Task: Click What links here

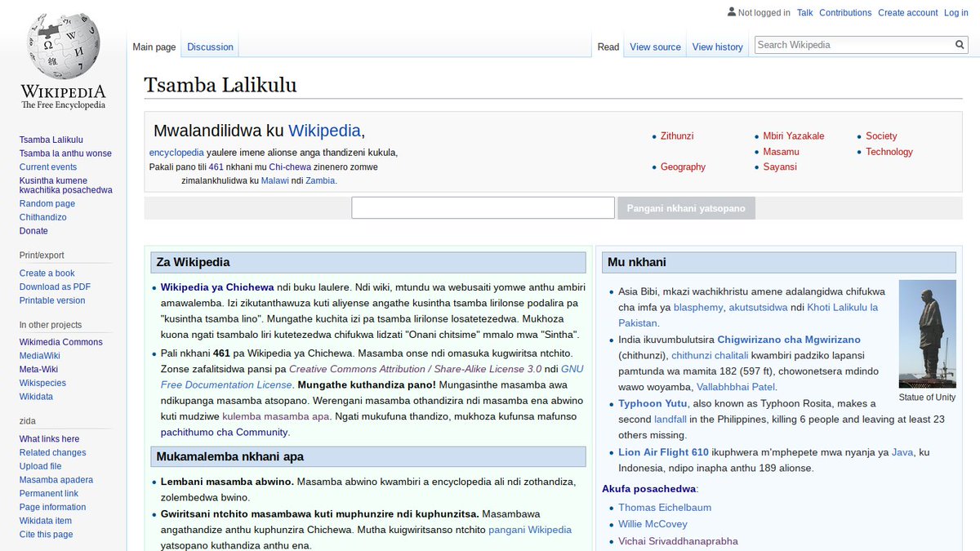Action: pyautogui.click(x=50, y=439)
